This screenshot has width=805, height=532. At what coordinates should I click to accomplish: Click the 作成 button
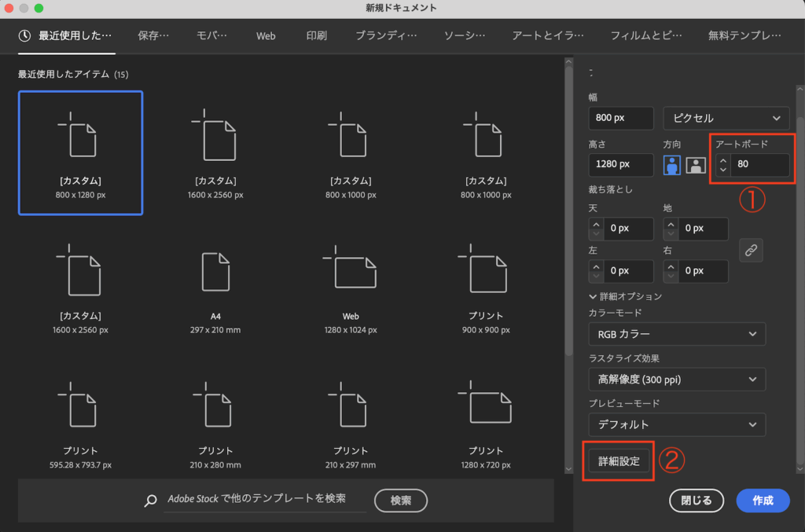pos(763,501)
